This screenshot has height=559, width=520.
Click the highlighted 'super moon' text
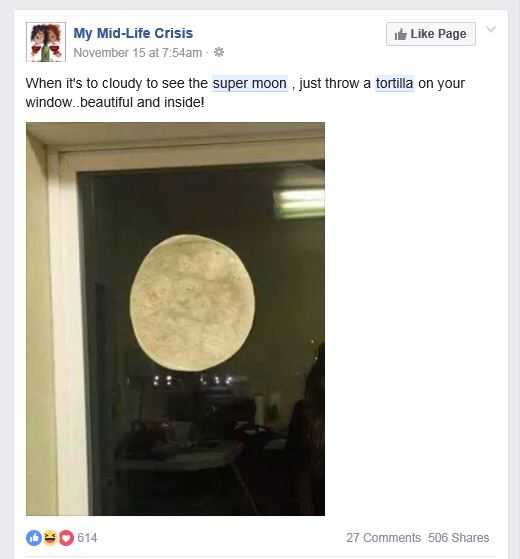coord(250,83)
